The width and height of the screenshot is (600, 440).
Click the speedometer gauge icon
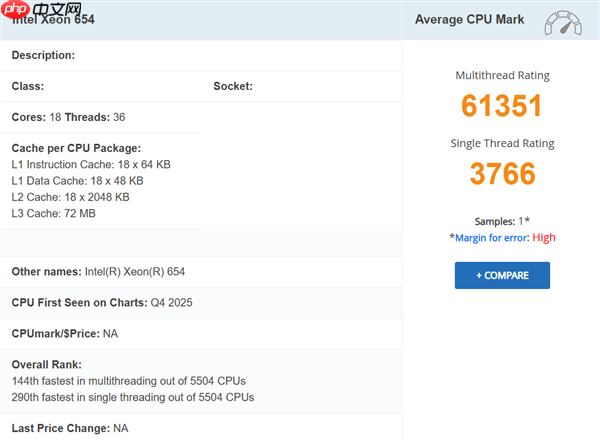(563, 22)
